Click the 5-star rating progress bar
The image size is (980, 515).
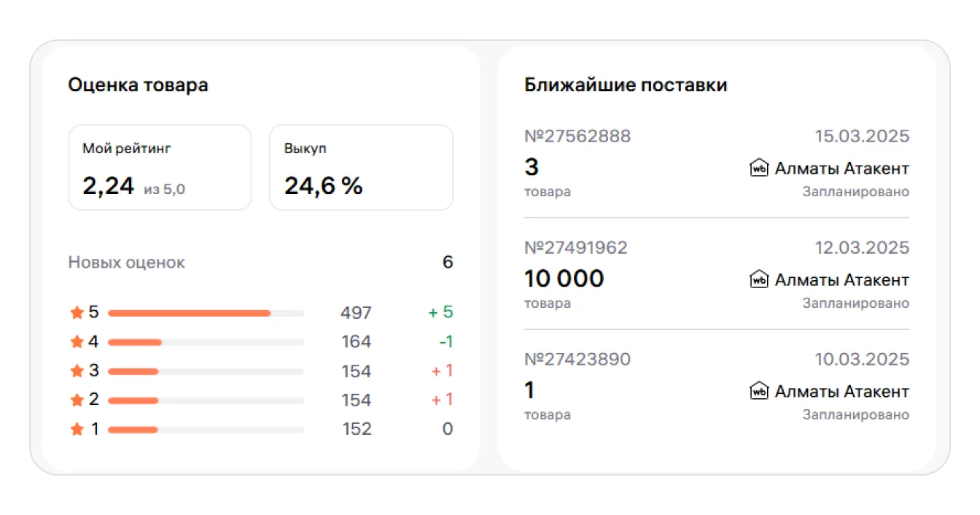206,314
